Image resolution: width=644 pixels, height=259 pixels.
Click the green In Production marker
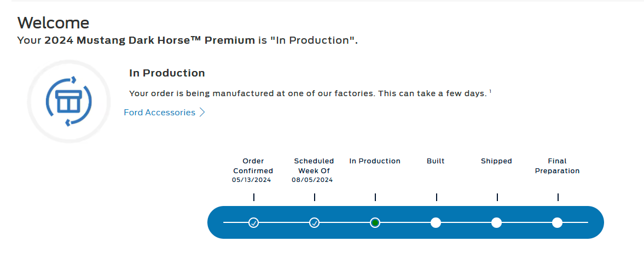tap(375, 223)
